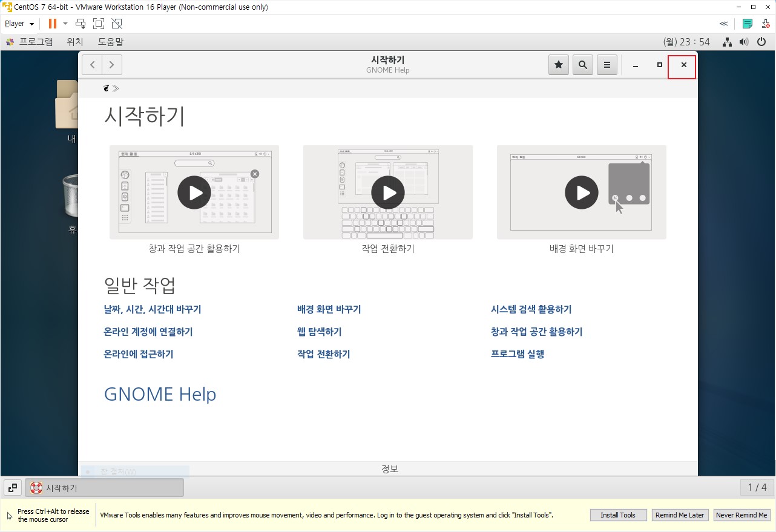Open the VMware notes green icon
The height and width of the screenshot is (532, 776).
pos(748,24)
